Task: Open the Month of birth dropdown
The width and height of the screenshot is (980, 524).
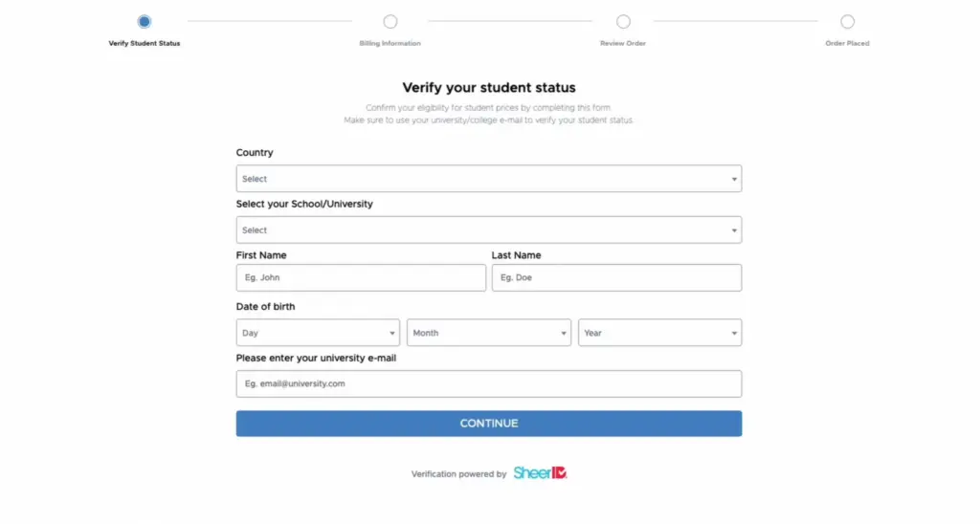Action: point(489,333)
